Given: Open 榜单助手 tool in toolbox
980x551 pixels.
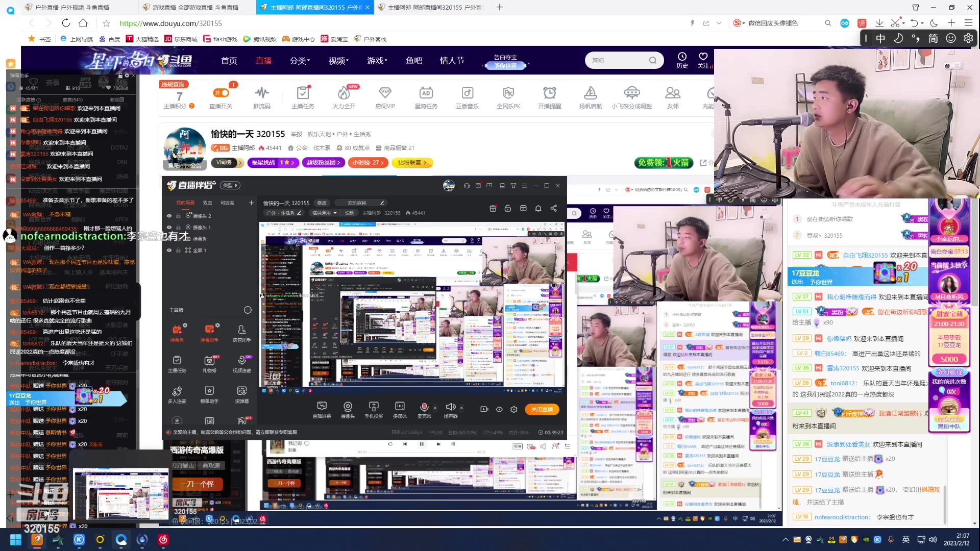Looking at the screenshot, I should tap(209, 394).
